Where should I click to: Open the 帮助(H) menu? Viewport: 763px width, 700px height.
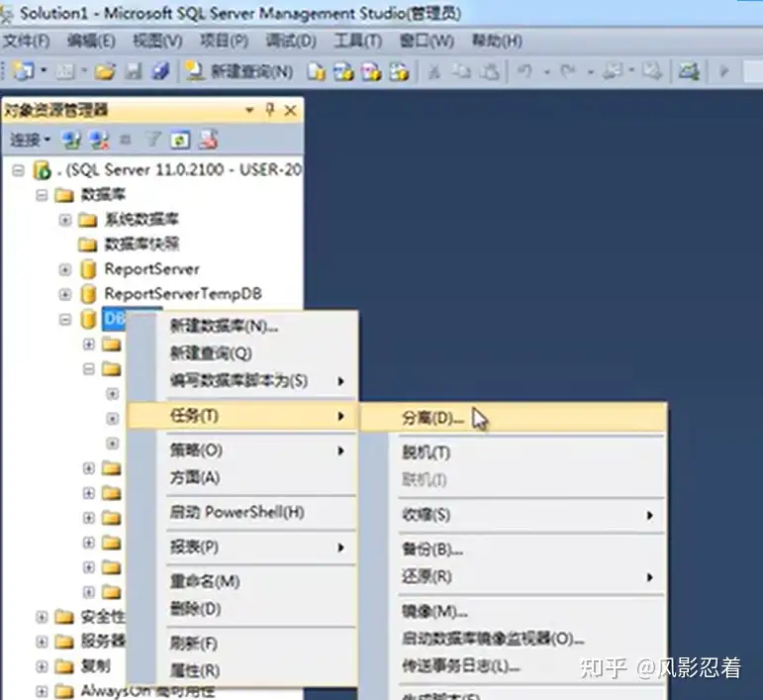497,41
